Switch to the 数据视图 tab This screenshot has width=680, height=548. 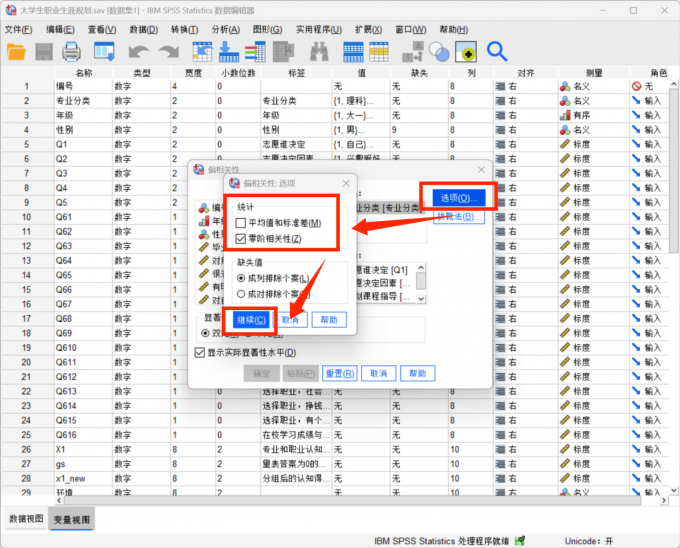point(26,519)
